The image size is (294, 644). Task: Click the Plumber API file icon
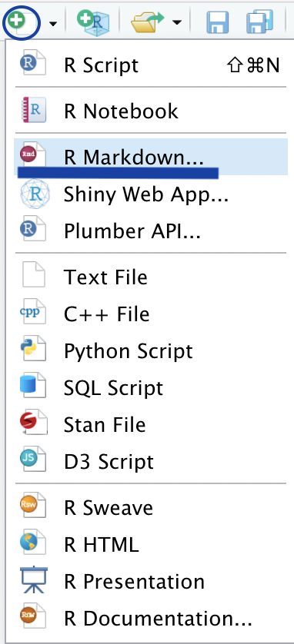pyautogui.click(x=32, y=228)
